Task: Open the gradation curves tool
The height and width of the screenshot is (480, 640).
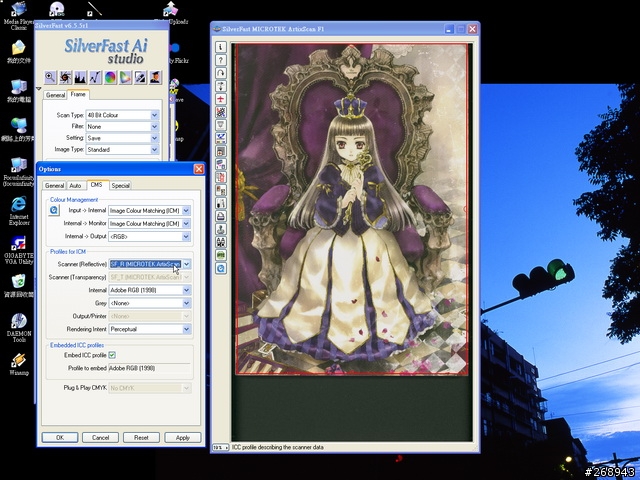Action: click(x=96, y=77)
